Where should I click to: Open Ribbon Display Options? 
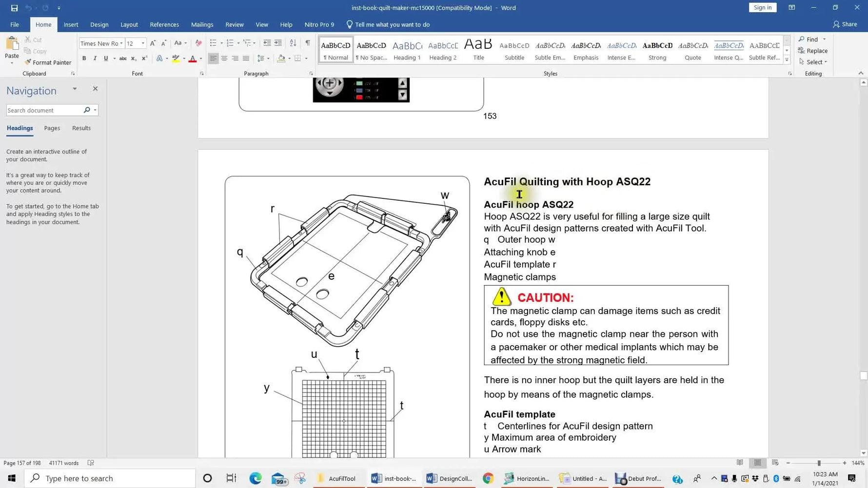pos(792,8)
